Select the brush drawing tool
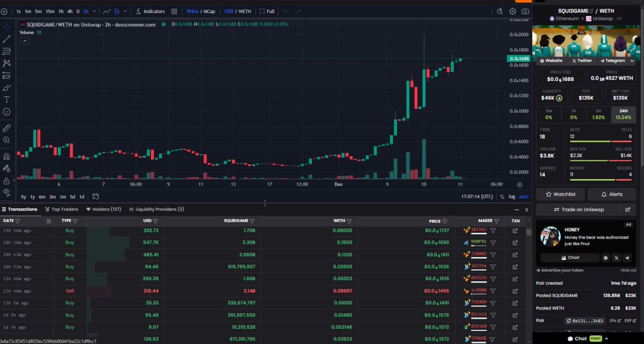 coord(6,87)
